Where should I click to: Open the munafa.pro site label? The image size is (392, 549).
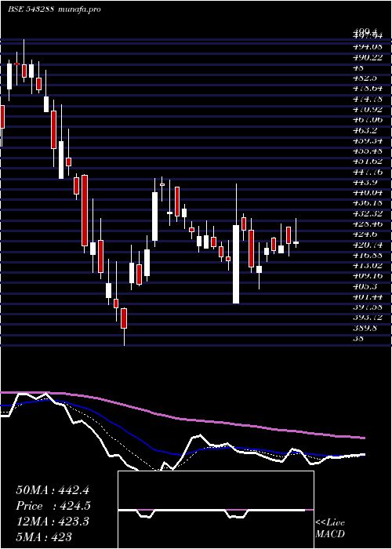[78, 9]
